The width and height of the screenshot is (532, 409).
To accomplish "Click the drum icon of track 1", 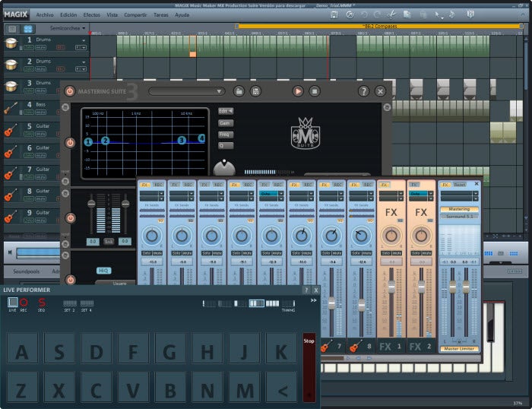I will tap(11, 43).
